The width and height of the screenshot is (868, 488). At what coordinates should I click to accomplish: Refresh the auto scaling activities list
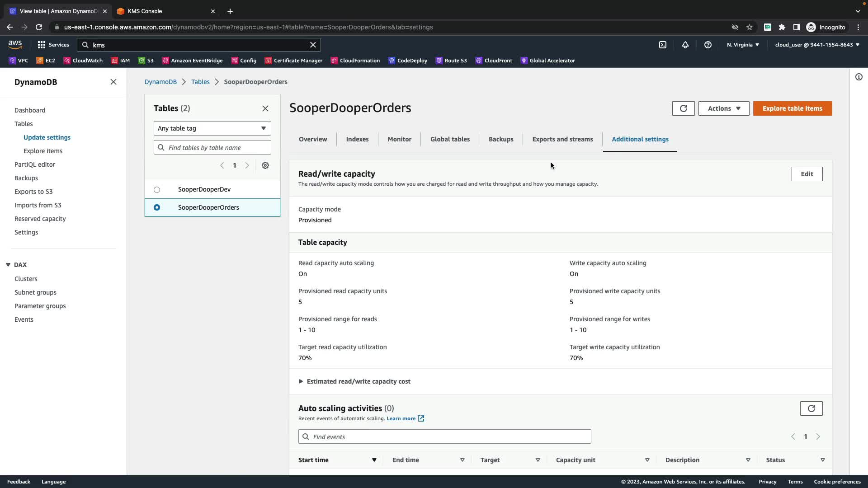(811, 408)
